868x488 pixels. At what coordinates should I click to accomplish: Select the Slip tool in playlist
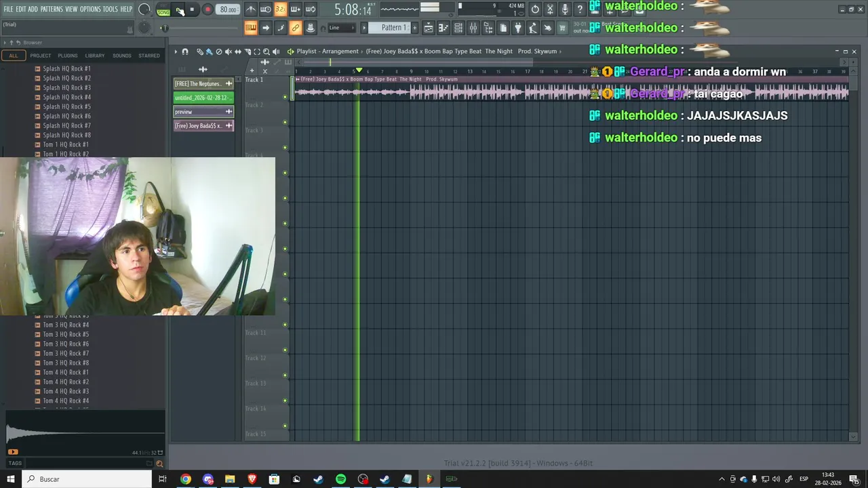238,52
